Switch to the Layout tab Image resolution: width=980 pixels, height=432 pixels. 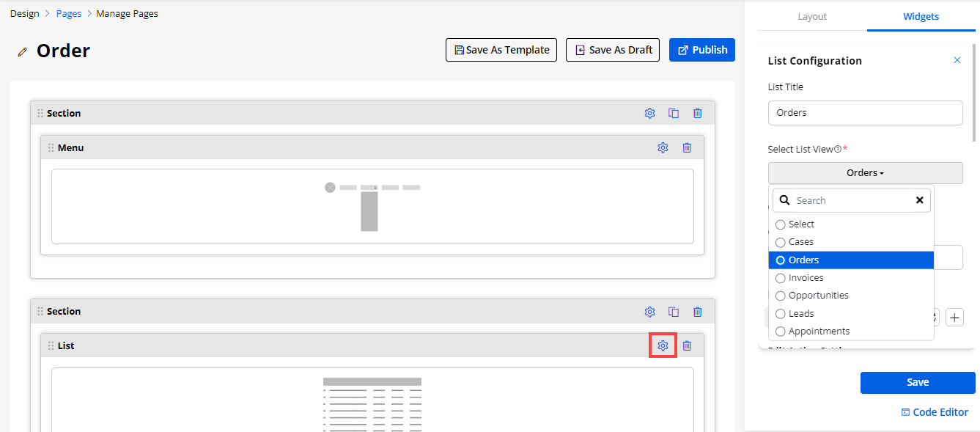click(x=811, y=16)
